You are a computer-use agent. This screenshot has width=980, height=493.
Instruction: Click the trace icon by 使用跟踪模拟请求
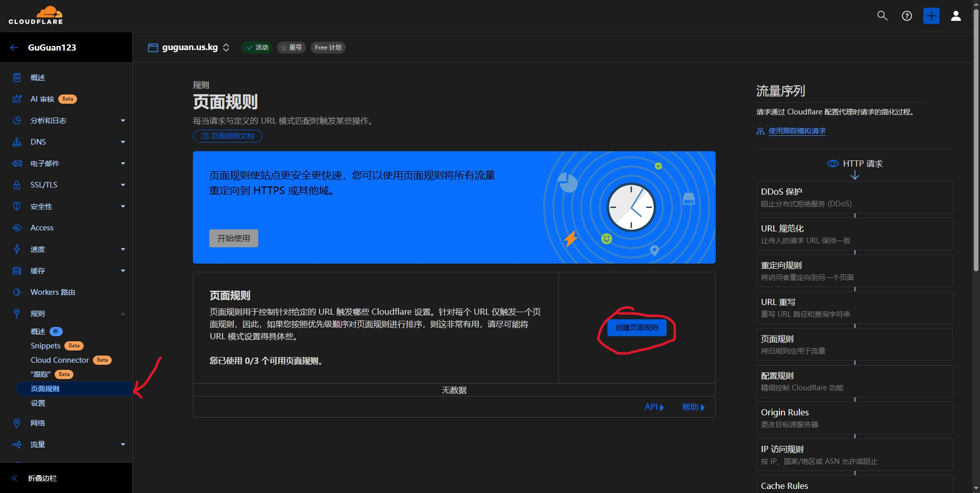pos(761,131)
